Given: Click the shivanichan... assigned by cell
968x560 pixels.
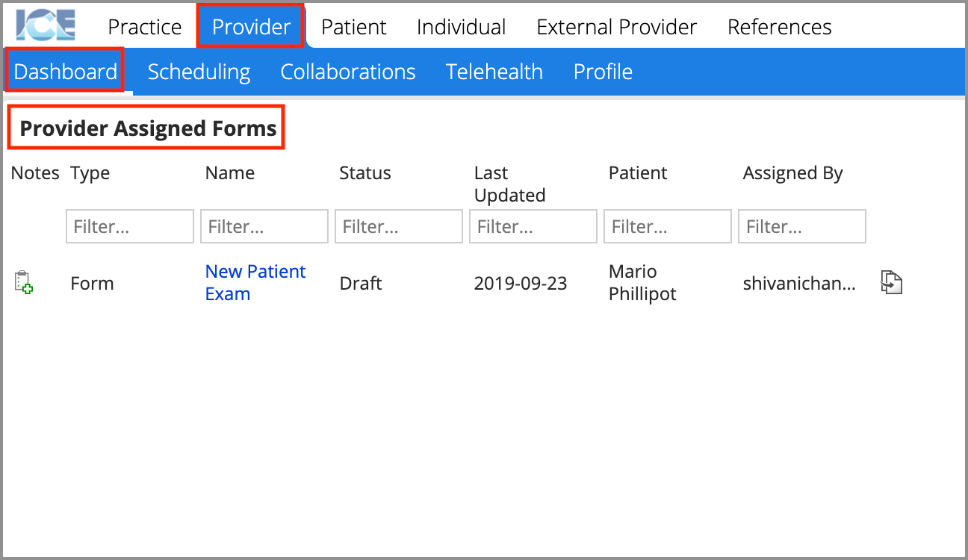Looking at the screenshot, I should [800, 284].
